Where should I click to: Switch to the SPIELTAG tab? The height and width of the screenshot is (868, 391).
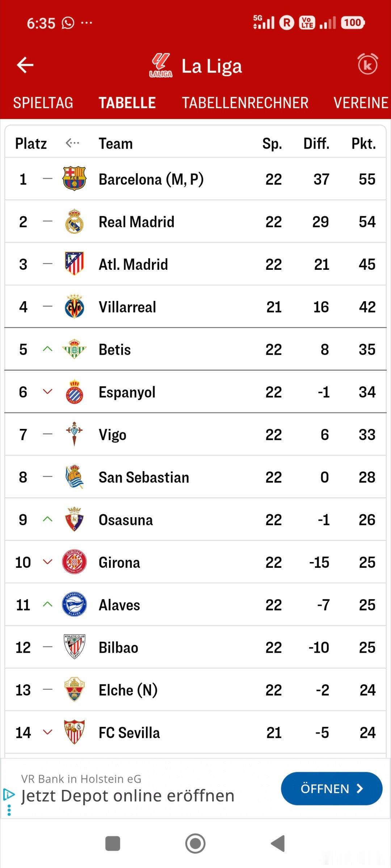tap(43, 103)
